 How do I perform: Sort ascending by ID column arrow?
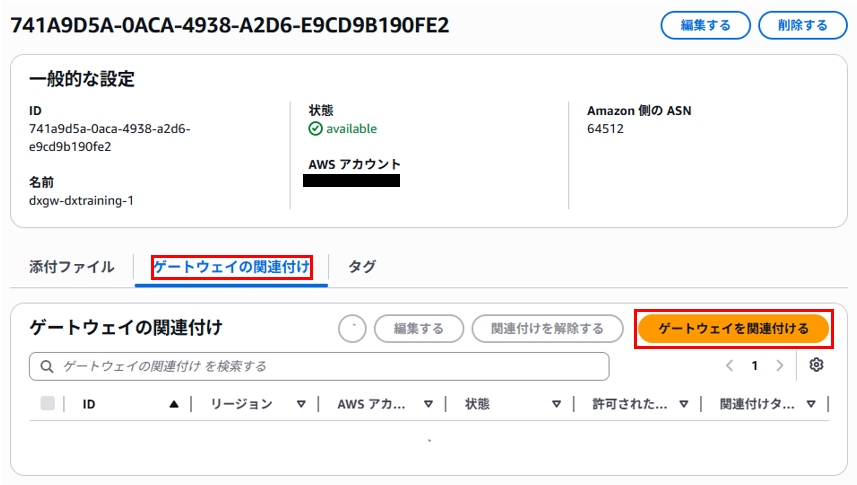(x=174, y=404)
